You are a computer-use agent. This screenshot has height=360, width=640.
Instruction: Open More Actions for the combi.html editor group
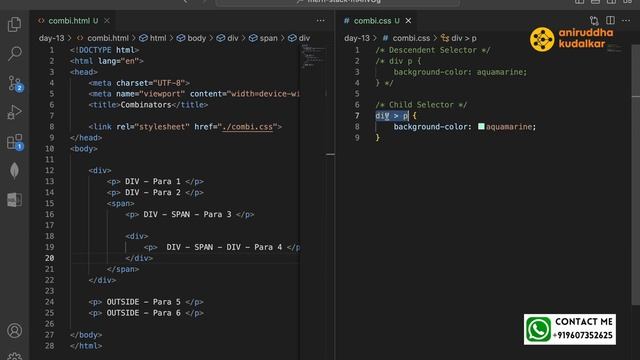(x=320, y=20)
